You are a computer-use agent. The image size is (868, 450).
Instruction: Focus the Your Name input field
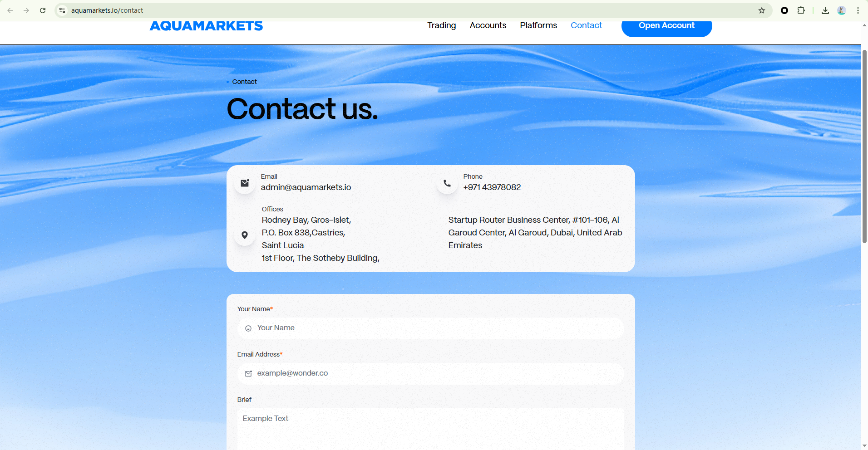tap(430, 328)
